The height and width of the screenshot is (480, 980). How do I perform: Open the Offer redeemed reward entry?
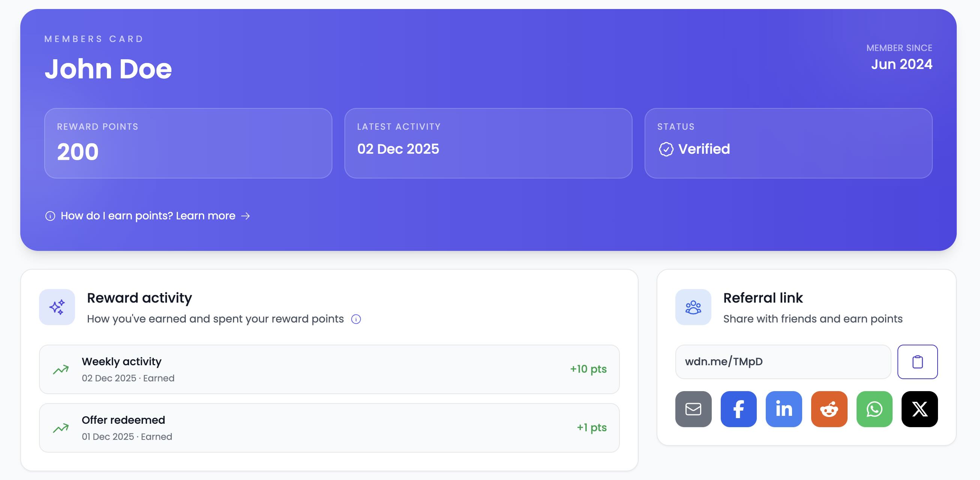329,427
